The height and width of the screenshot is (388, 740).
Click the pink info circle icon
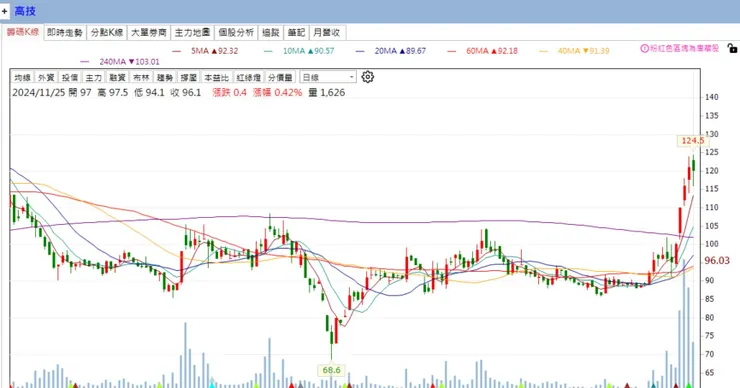pos(644,48)
